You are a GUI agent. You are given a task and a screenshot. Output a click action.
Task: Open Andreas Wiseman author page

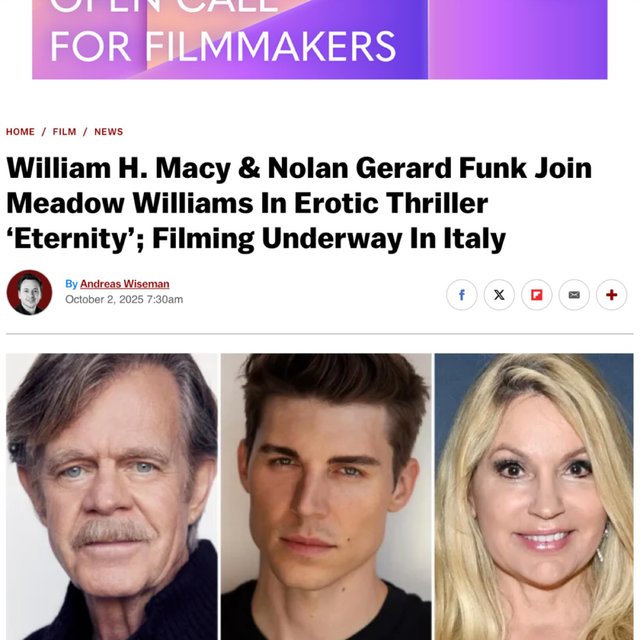tap(124, 284)
